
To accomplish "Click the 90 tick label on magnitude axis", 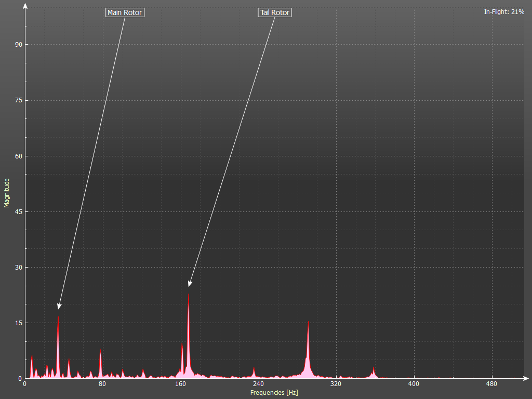I will tap(18, 45).
